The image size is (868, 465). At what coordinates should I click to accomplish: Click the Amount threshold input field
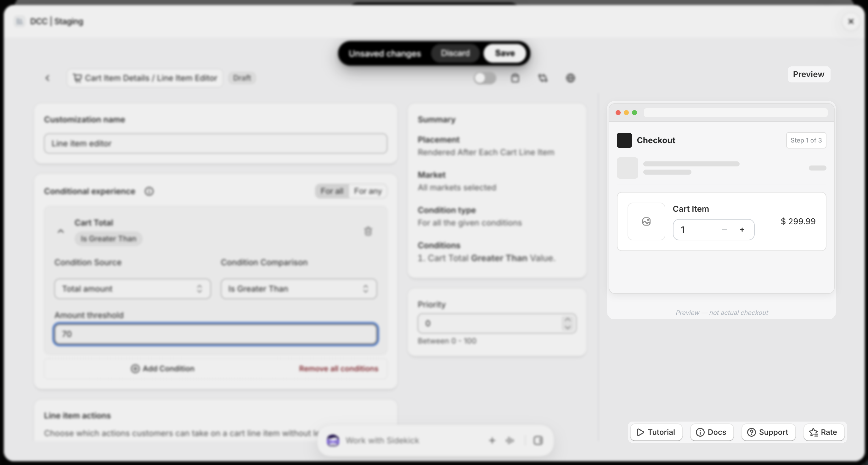[216, 334]
